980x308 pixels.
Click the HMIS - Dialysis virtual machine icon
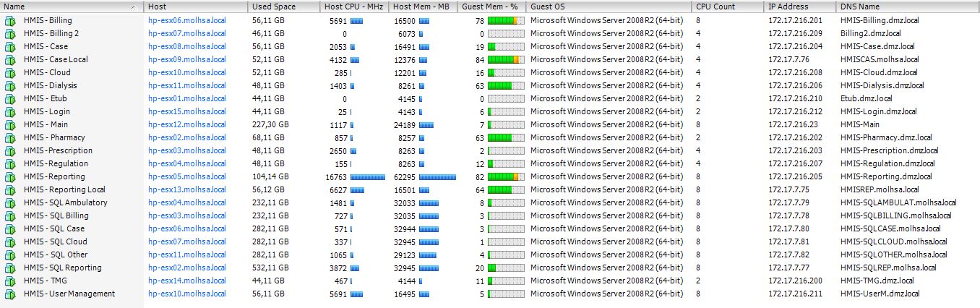(10, 86)
